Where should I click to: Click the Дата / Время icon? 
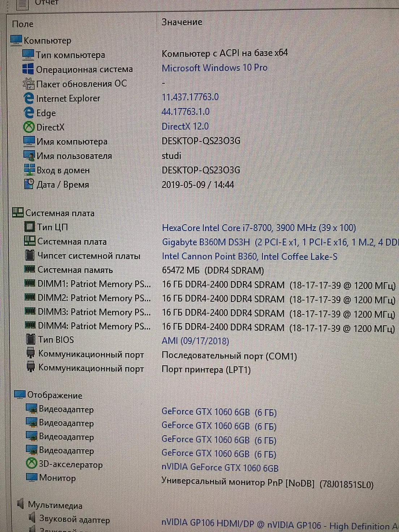pyautogui.click(x=29, y=184)
